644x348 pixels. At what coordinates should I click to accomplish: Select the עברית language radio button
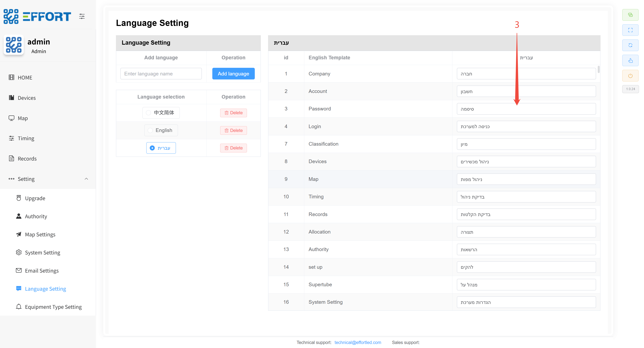coord(152,148)
